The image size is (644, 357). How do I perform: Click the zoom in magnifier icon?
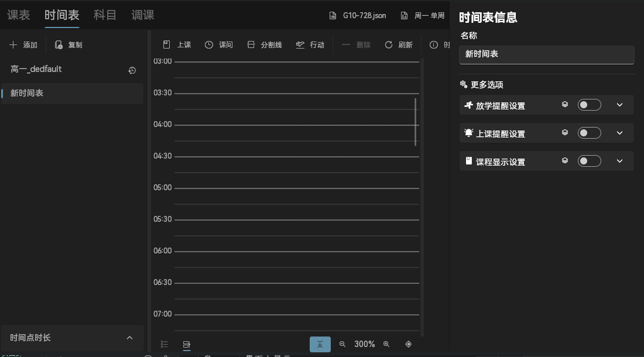pos(386,344)
